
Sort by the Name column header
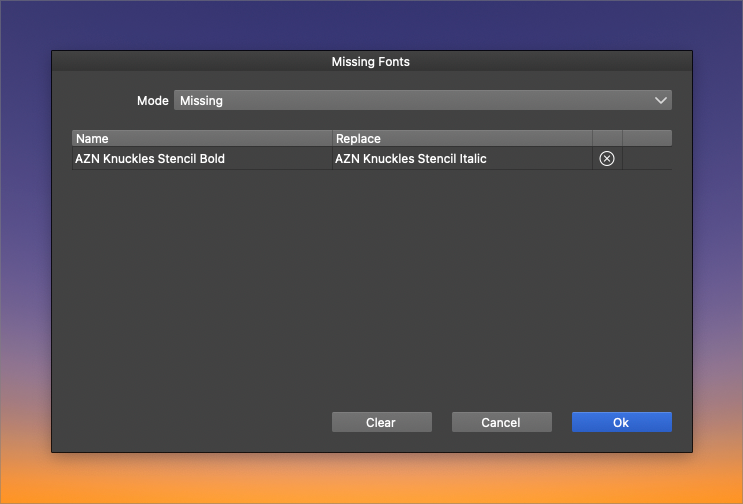pos(200,138)
